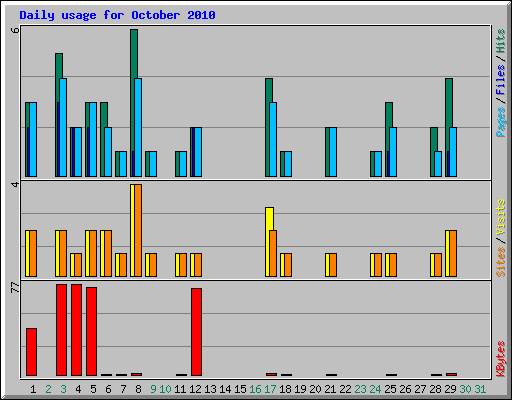Select the 'Pages' legend label
The width and height of the screenshot is (512, 400).
click(x=500, y=122)
